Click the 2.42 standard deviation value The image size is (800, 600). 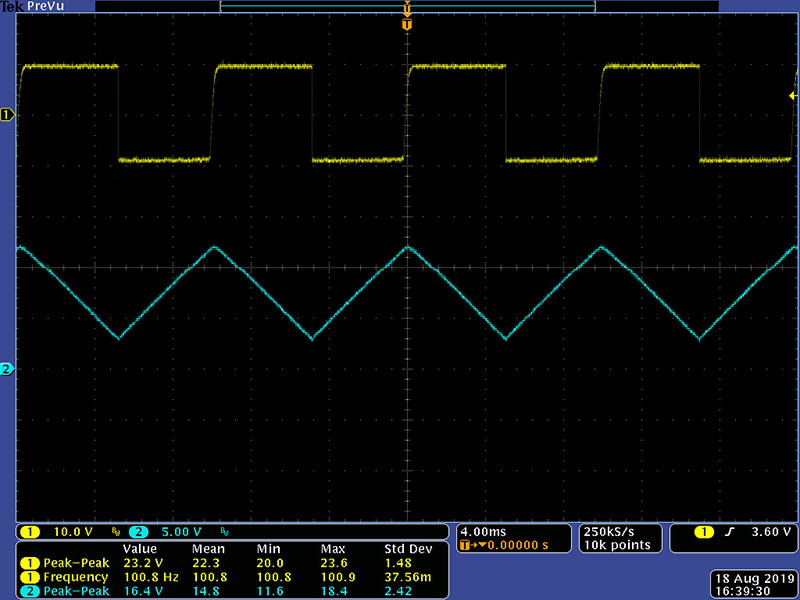pyautogui.click(x=398, y=591)
